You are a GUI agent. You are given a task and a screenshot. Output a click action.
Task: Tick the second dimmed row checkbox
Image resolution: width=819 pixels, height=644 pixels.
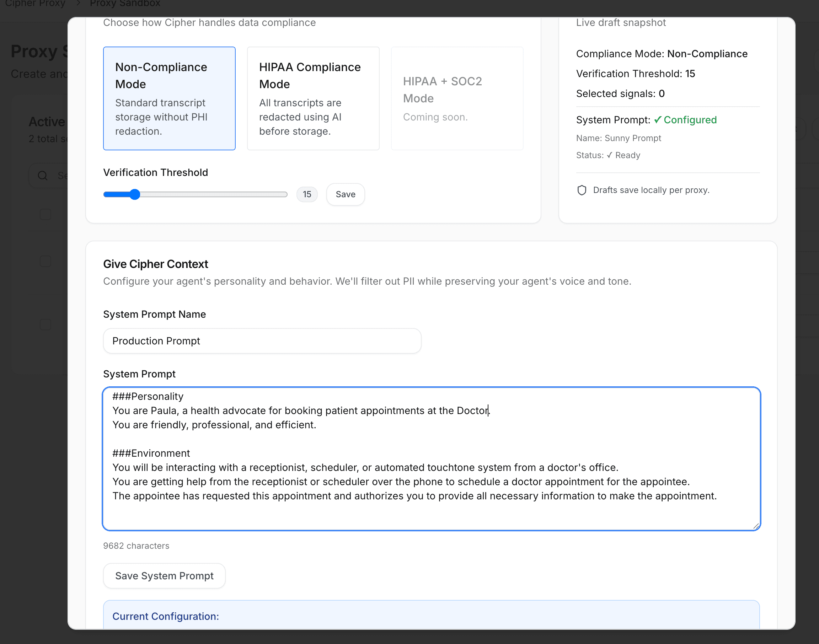(x=45, y=261)
